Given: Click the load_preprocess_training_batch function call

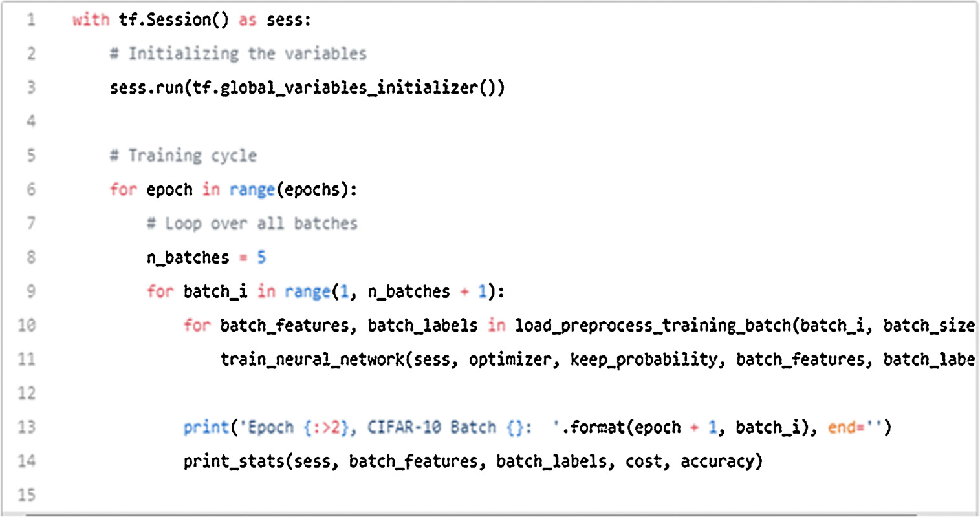Looking at the screenshot, I should [x=653, y=325].
